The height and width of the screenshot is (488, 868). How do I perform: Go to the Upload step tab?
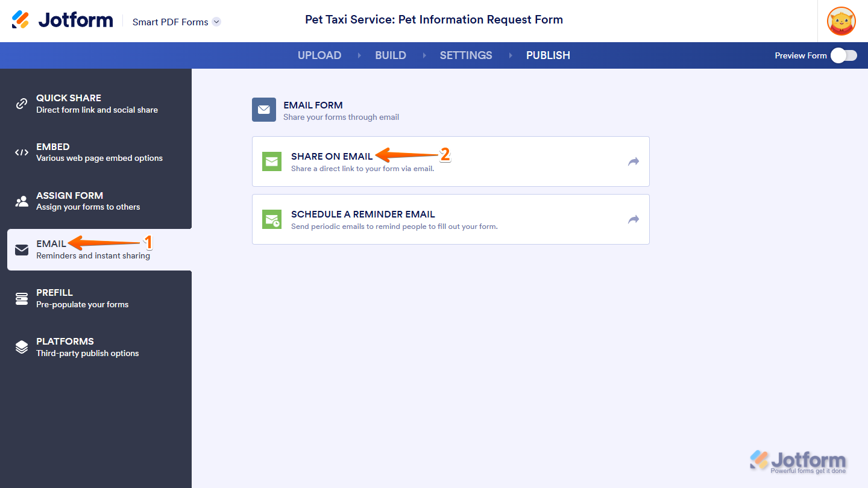(x=319, y=55)
